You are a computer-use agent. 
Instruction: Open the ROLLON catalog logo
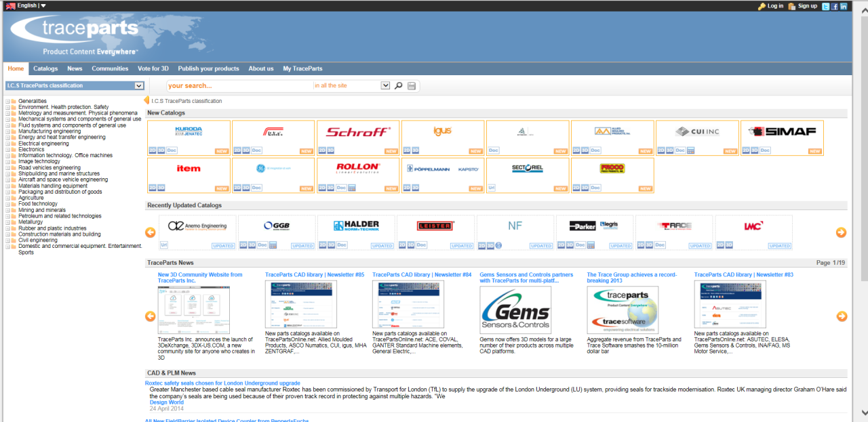(x=358, y=167)
